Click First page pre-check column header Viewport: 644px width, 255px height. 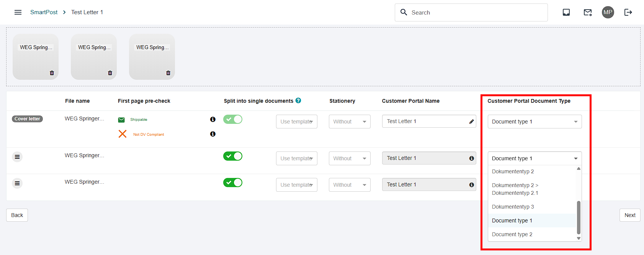point(144,101)
